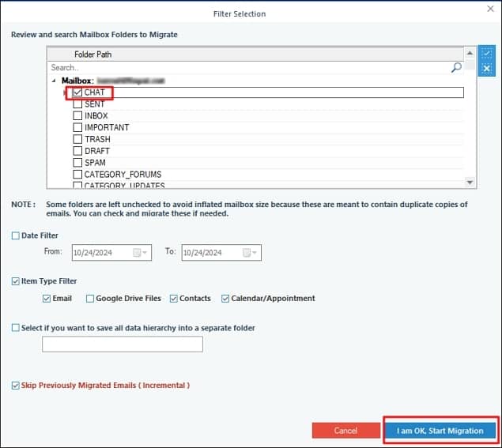
Task: Select the SENT folder label
Action: 94,104
